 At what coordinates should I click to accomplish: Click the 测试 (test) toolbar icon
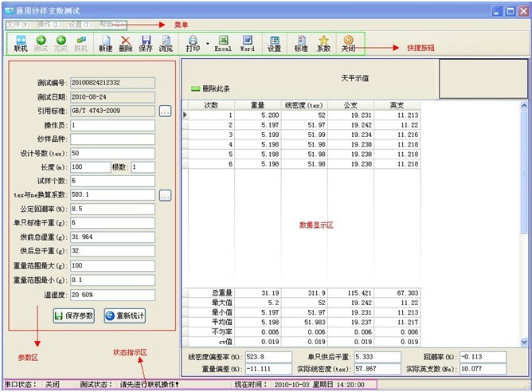pos(41,43)
